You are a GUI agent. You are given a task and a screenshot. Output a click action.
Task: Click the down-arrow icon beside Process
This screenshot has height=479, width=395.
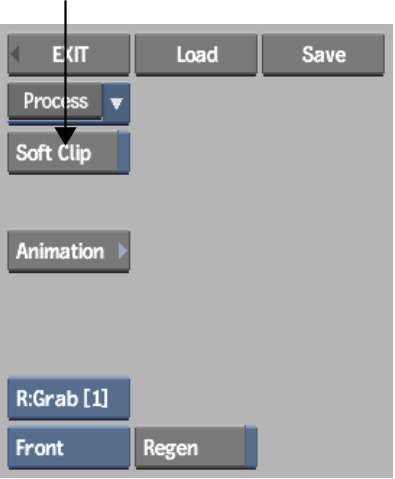(x=116, y=103)
